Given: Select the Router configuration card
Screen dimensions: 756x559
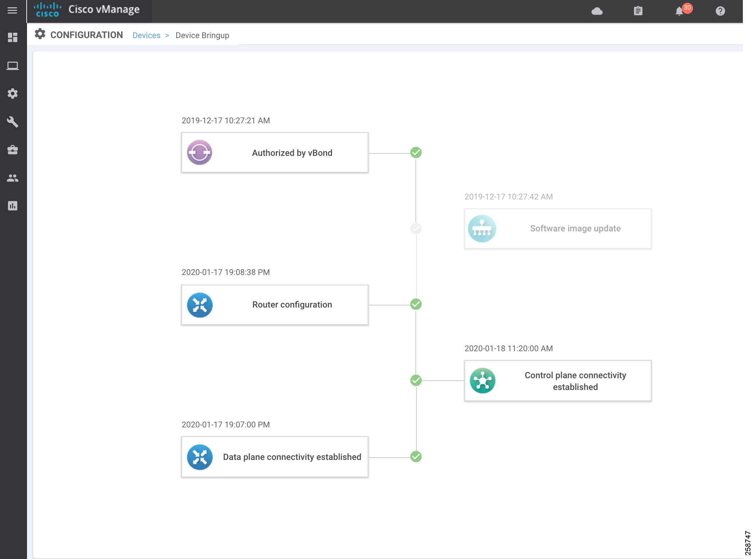Looking at the screenshot, I should [x=275, y=305].
